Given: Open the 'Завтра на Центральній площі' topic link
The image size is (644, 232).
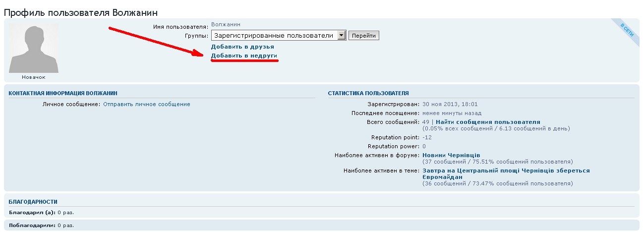Looking at the screenshot, I should [x=506, y=171].
